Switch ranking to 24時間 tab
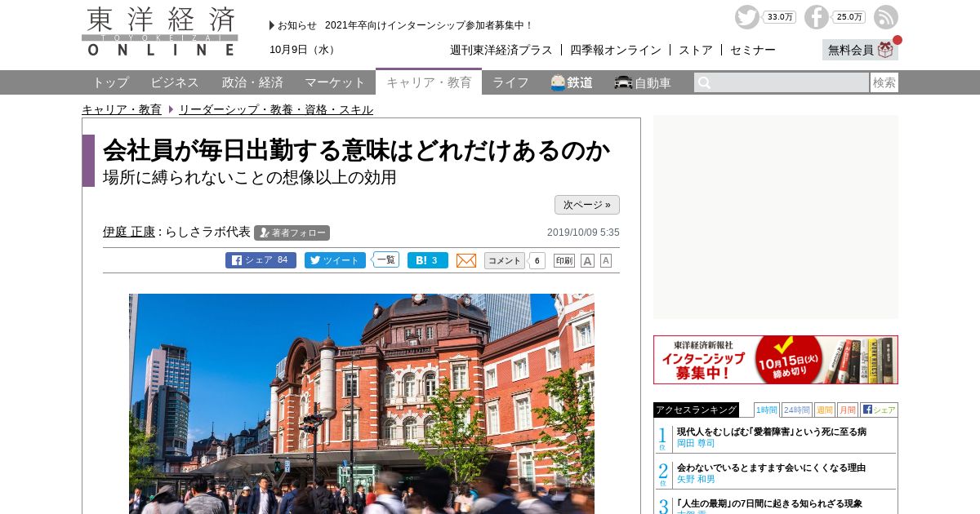Image resolution: width=980 pixels, height=514 pixels. (796, 410)
